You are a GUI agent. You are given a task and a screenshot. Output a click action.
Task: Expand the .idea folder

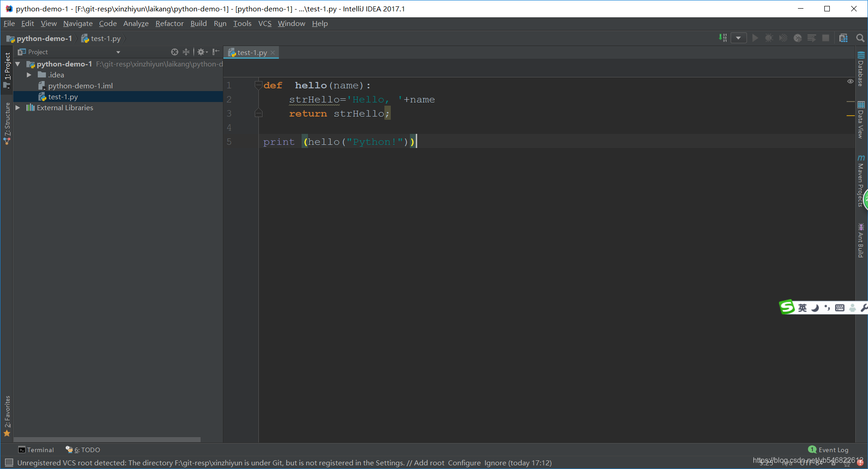click(29, 75)
